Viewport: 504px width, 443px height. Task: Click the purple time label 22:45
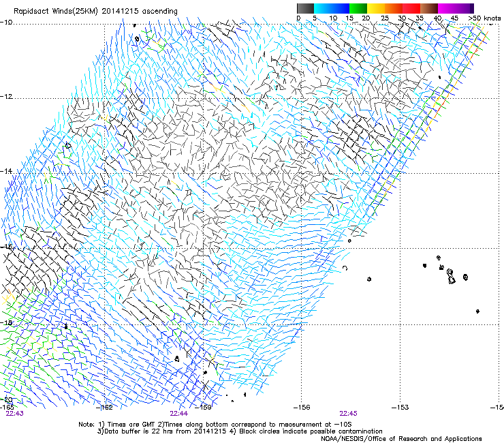tap(349, 414)
